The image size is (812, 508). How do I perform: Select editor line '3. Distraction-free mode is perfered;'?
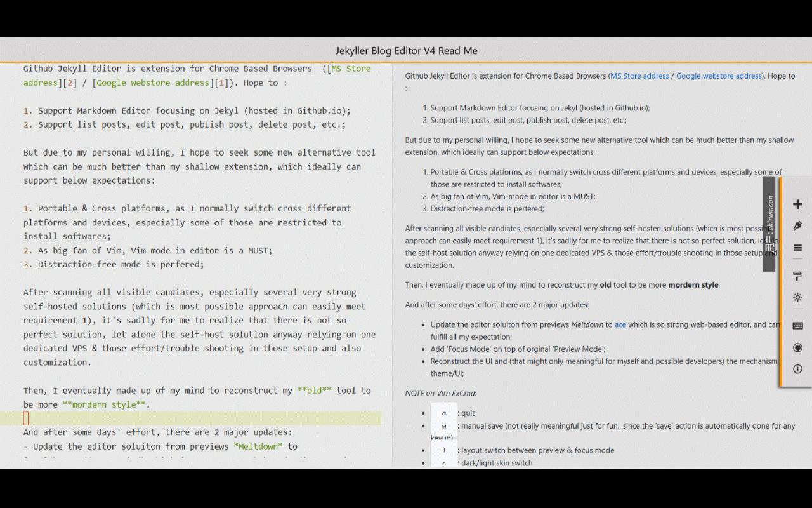coord(114,264)
